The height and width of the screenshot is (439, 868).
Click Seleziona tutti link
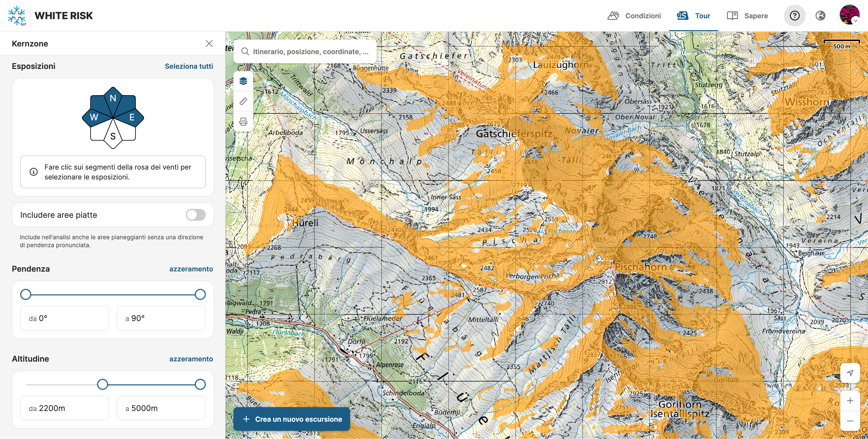tap(189, 66)
